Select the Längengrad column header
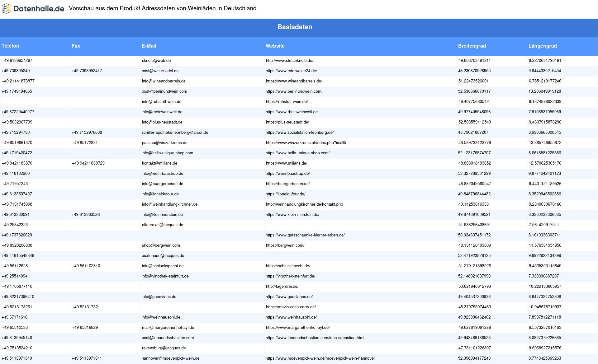 pos(543,46)
